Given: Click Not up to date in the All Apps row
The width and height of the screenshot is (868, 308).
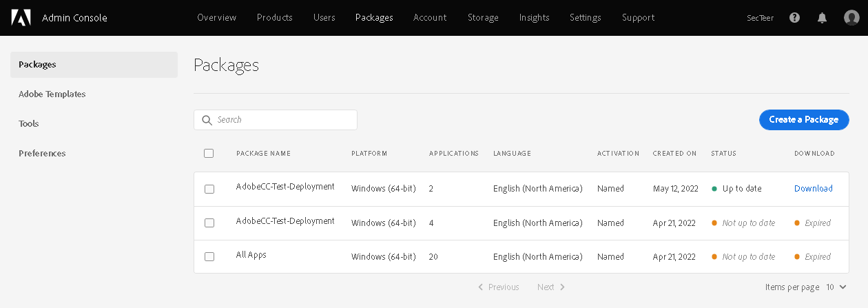Looking at the screenshot, I should pos(749,257).
